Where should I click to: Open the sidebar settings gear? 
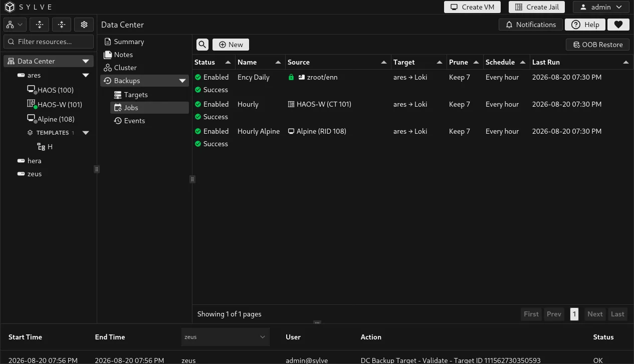tap(84, 25)
